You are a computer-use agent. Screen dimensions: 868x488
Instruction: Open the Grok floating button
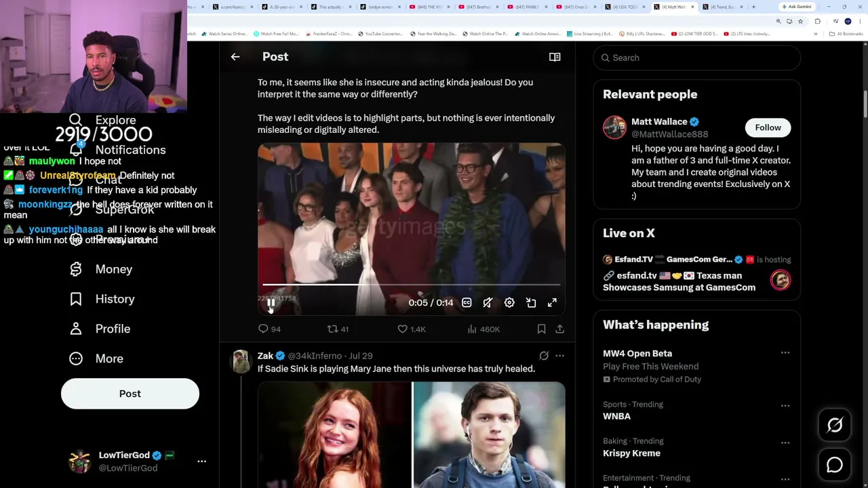point(835,425)
